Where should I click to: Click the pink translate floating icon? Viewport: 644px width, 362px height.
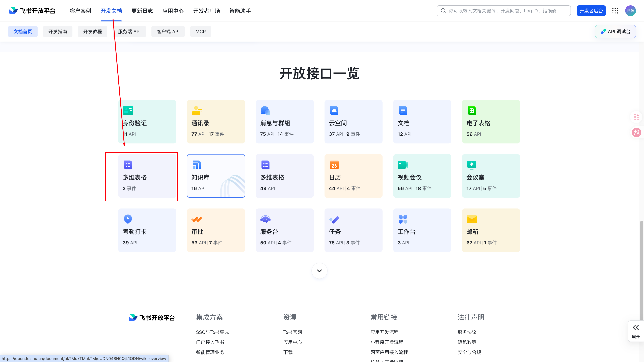click(x=636, y=132)
